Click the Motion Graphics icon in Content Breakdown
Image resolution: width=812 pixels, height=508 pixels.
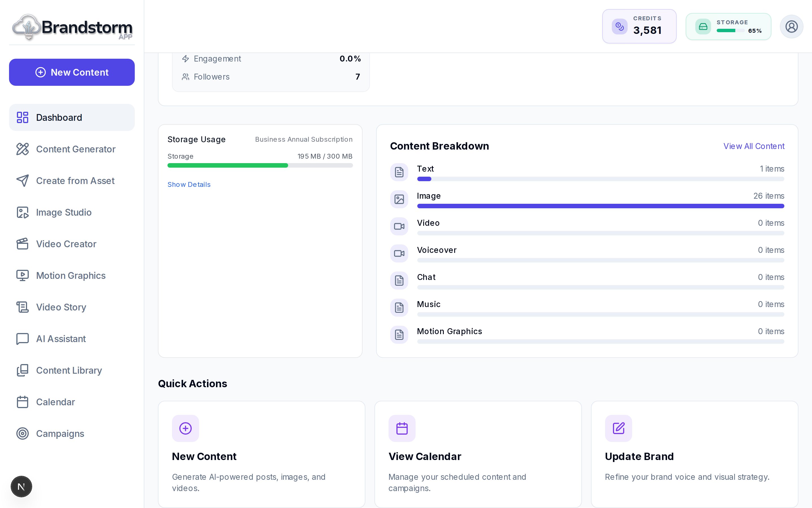tap(399, 335)
